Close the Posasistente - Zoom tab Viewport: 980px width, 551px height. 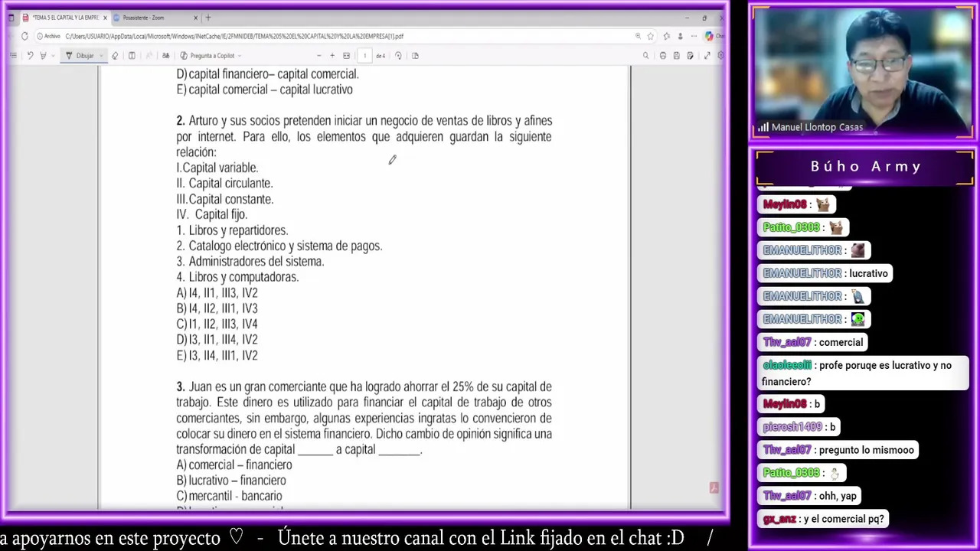tap(195, 18)
